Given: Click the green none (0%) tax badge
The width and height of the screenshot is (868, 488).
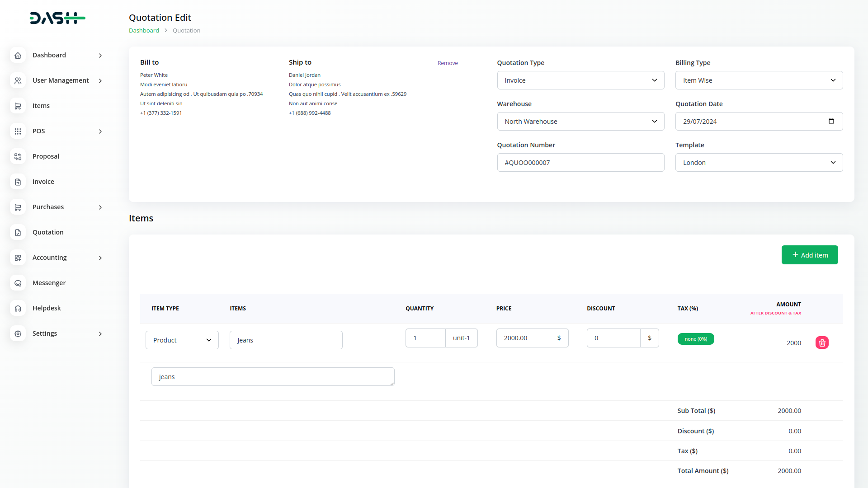Looking at the screenshot, I should 695,339.
